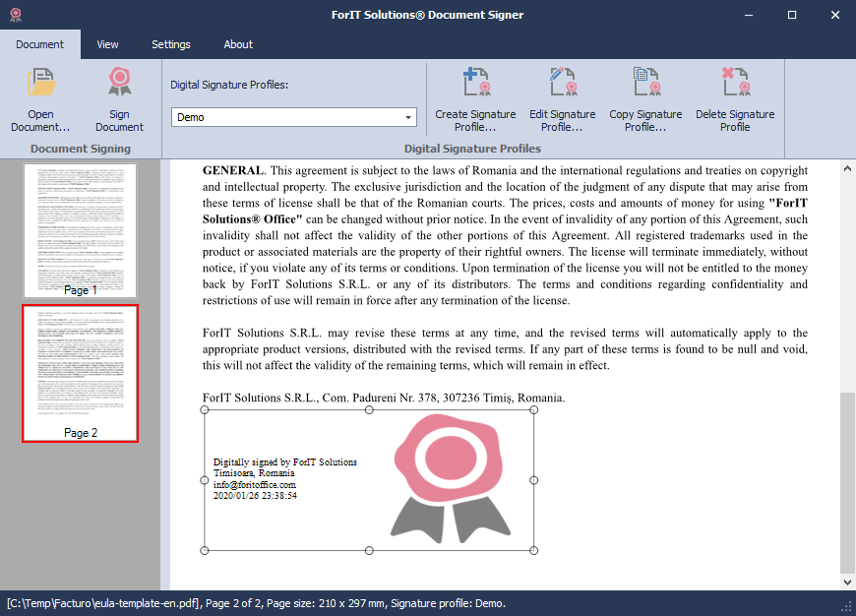
Task: Click the ForIT Solutions address line
Action: pos(384,398)
